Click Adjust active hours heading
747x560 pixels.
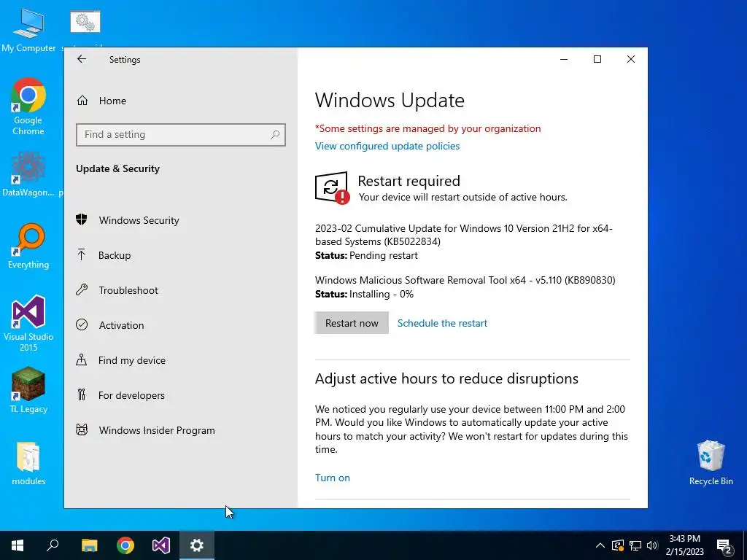(x=446, y=378)
